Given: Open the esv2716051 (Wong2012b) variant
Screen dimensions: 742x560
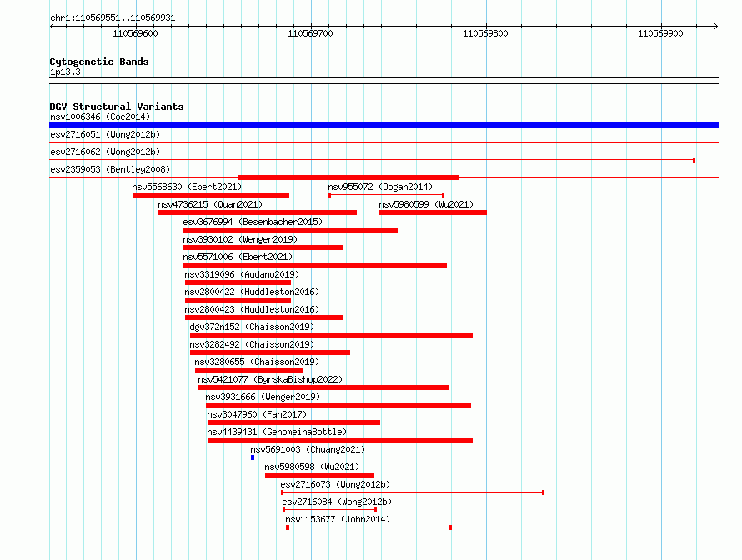Looking at the screenshot, I should pos(105,134).
